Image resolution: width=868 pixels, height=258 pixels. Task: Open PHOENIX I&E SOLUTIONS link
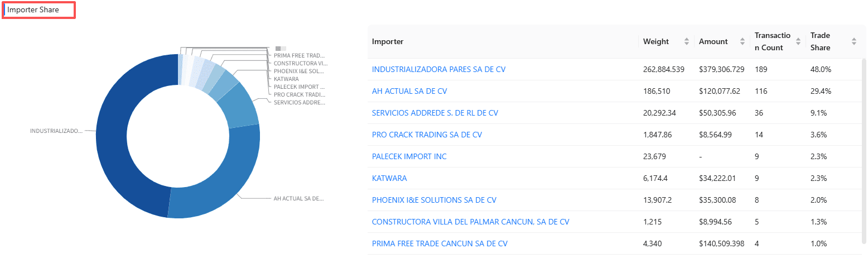434,200
